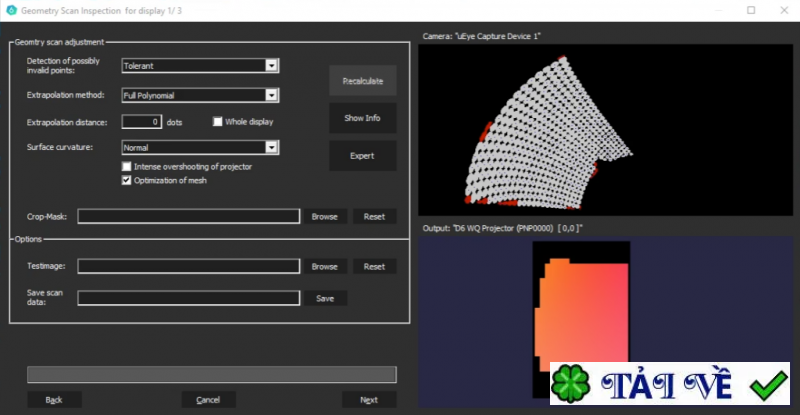This screenshot has height=415, width=800.
Task: Click the green checkmark icon
Action: coord(768,384)
